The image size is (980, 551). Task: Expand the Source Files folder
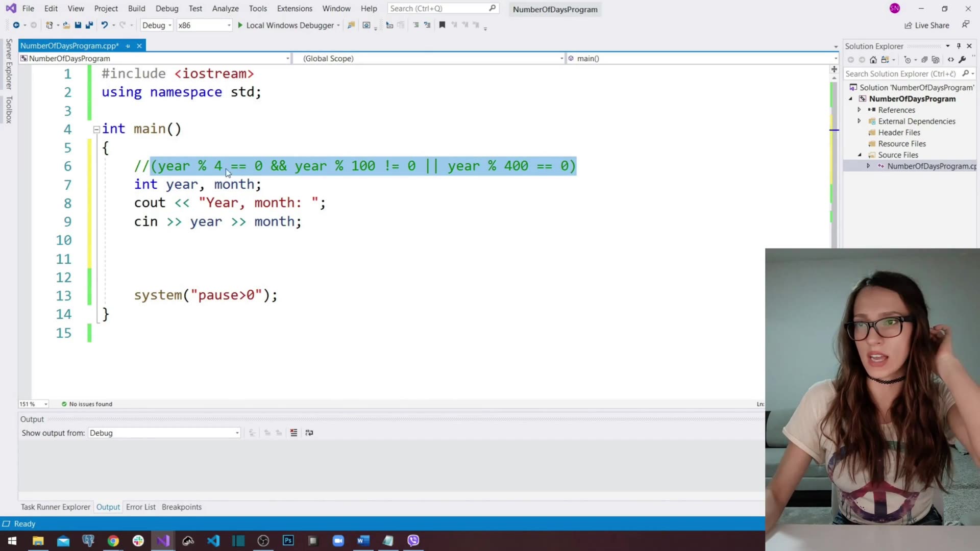point(860,155)
